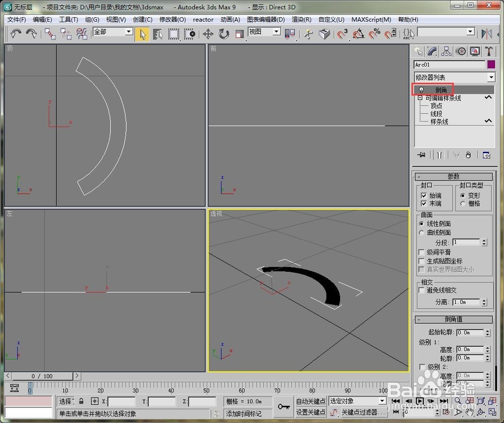Click the 设置关键点 button
504x423 pixels.
pyautogui.click(x=310, y=412)
